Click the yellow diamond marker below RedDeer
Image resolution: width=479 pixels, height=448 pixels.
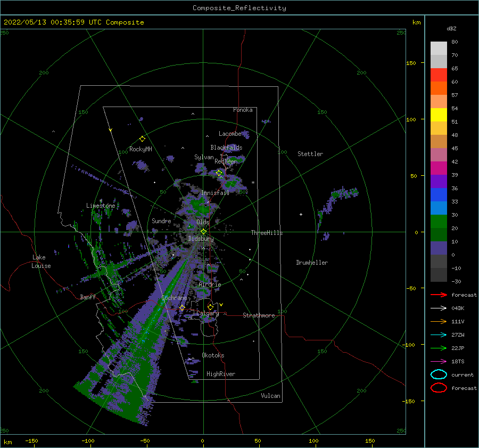219,173
